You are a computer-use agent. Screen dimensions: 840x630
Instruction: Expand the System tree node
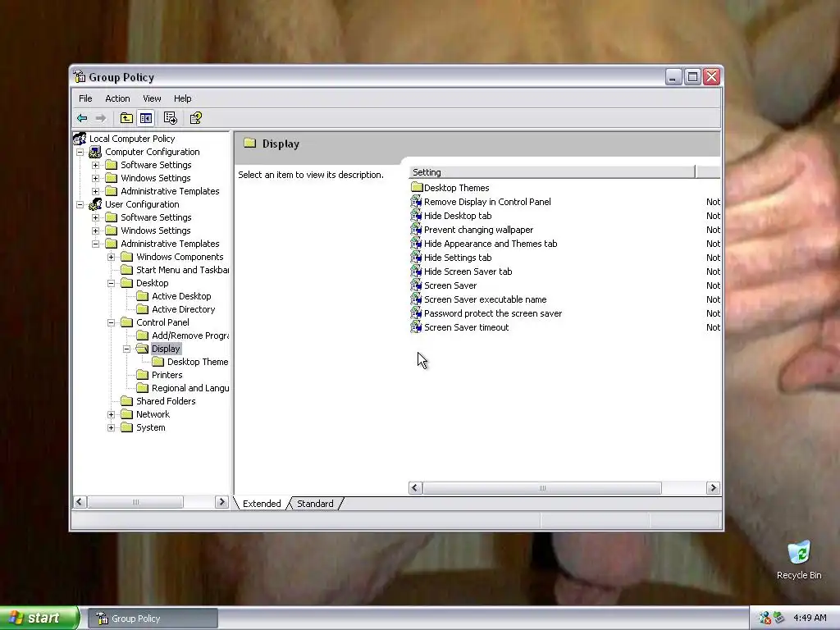(111, 428)
